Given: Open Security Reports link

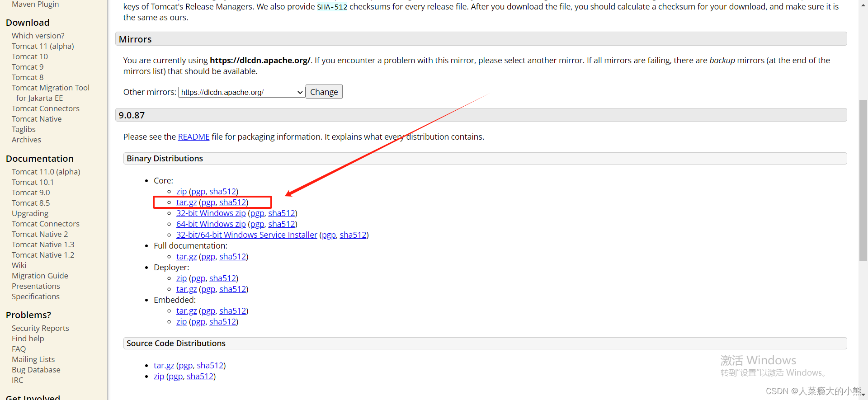Looking at the screenshot, I should (40, 328).
